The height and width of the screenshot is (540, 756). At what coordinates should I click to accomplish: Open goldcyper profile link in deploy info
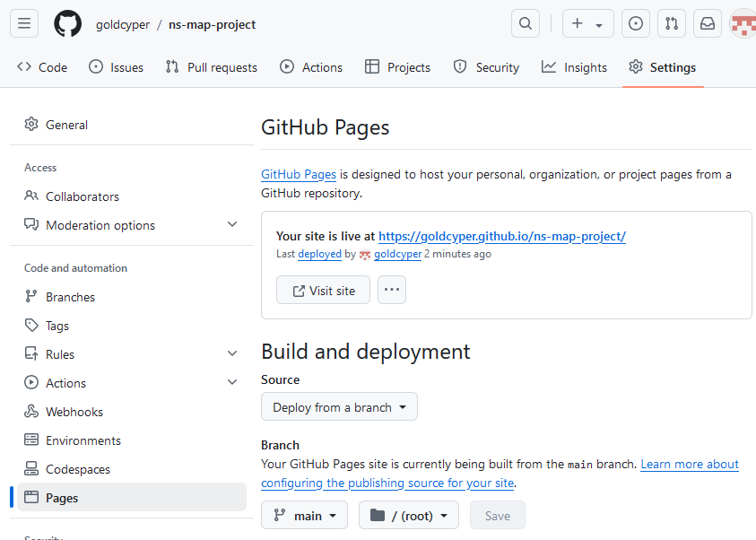pyautogui.click(x=398, y=254)
